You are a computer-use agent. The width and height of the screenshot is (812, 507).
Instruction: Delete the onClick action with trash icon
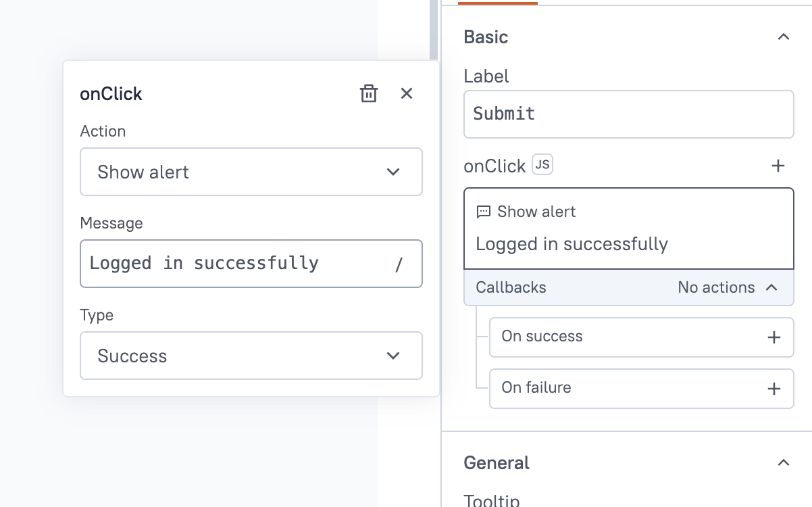coord(368,94)
